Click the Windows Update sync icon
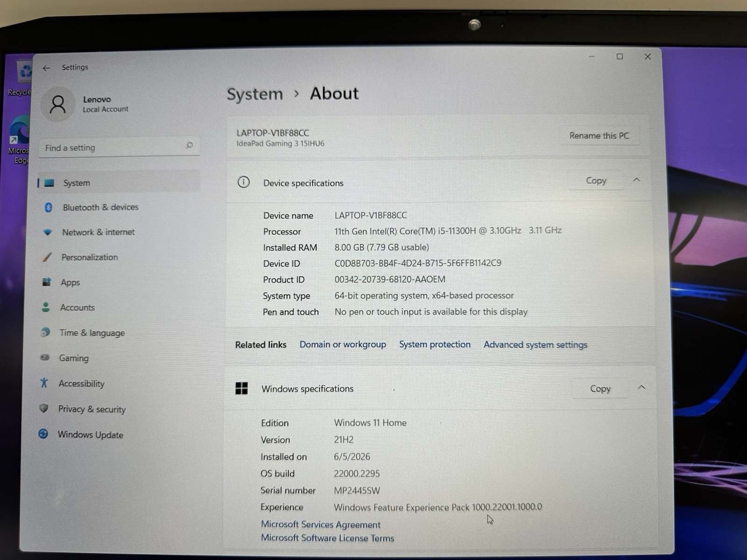Screen dimensions: 747x560 pos(43,434)
